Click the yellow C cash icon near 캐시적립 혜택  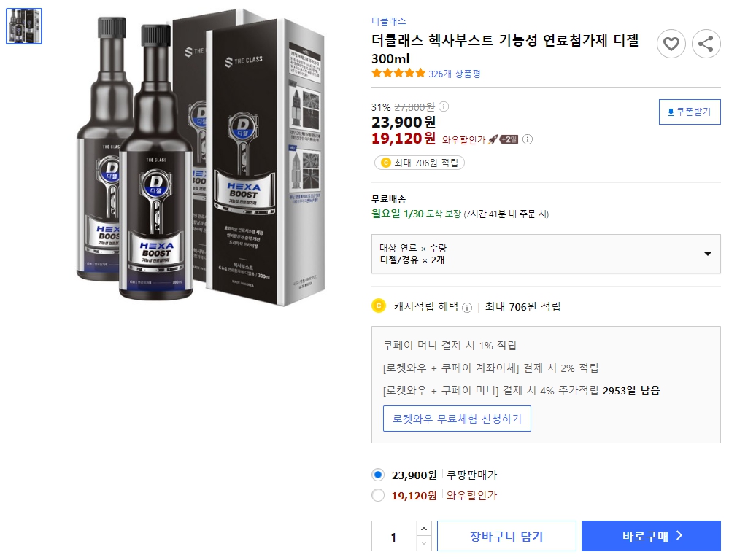[377, 307]
